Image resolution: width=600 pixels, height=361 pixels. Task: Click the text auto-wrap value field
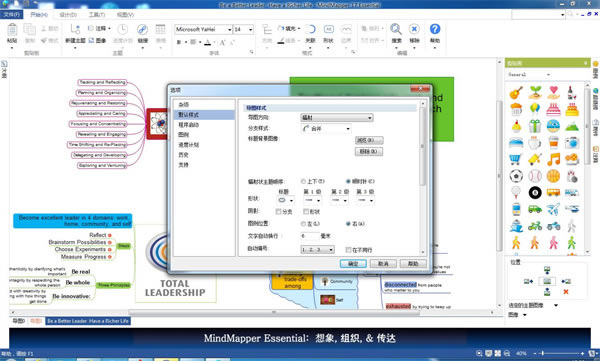click(310, 236)
